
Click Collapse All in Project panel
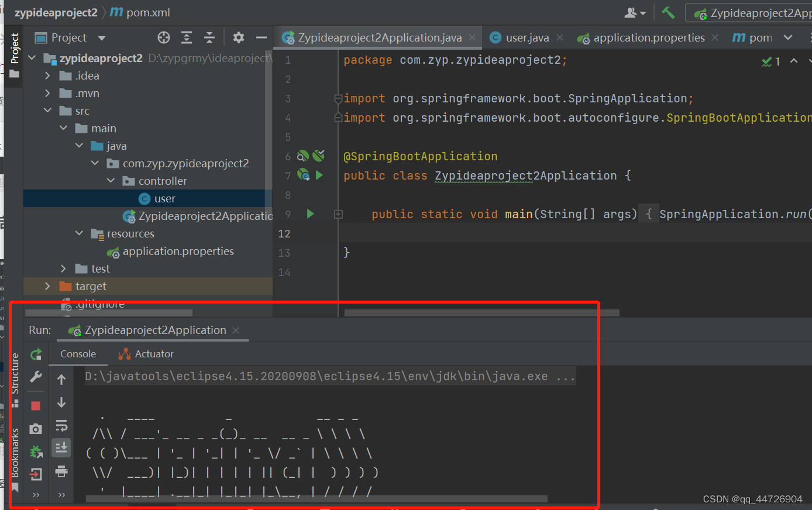209,37
